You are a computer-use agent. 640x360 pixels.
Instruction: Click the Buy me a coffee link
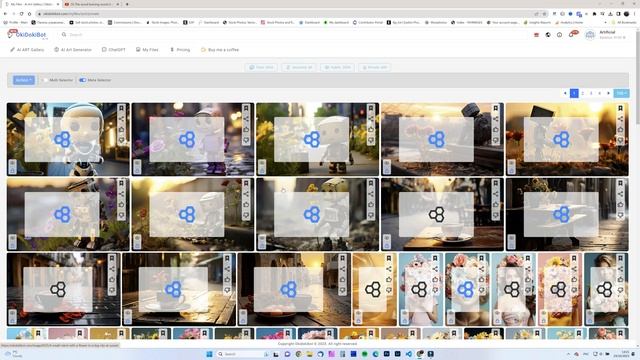(220, 50)
